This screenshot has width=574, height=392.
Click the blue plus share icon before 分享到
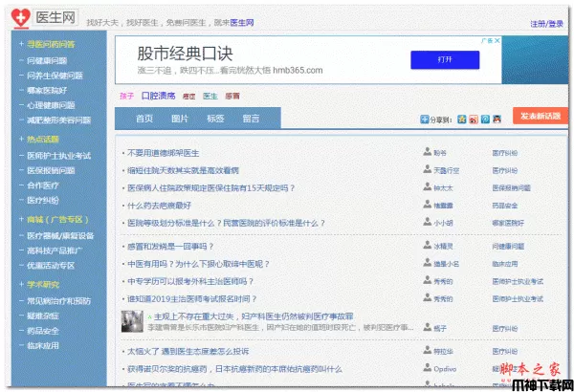425,120
